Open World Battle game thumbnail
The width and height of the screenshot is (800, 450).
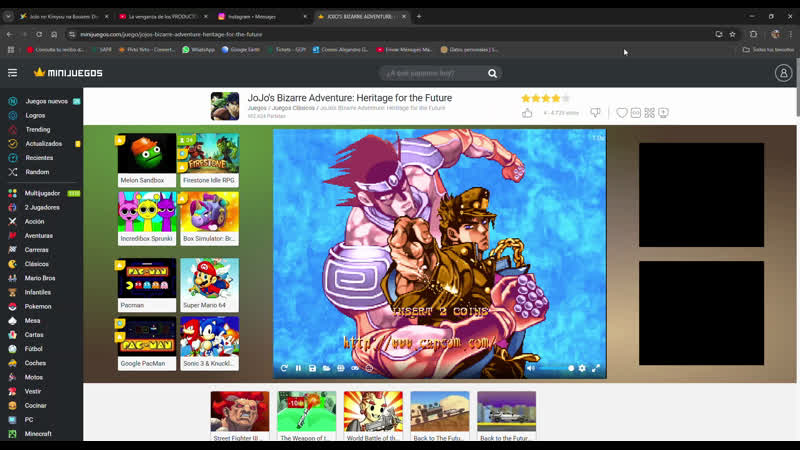[x=373, y=416]
